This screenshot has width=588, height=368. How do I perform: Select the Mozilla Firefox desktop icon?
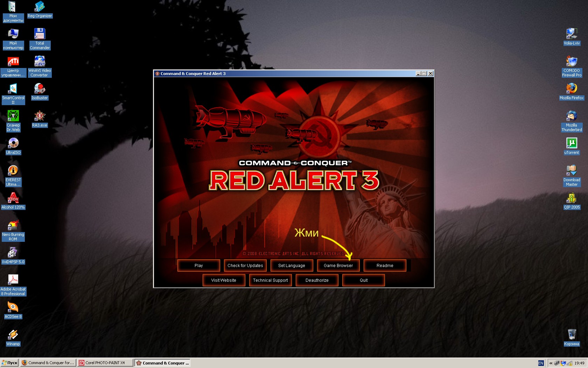pos(572,91)
